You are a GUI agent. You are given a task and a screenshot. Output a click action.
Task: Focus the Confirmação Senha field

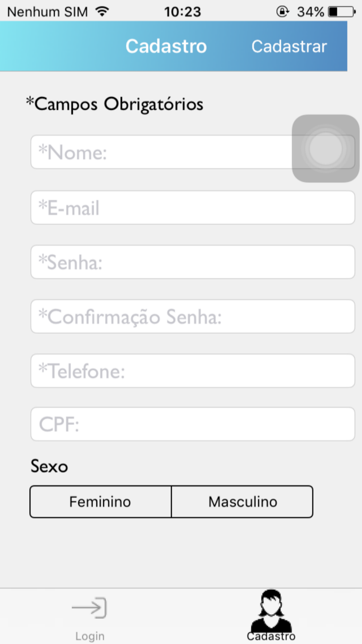coord(193,316)
